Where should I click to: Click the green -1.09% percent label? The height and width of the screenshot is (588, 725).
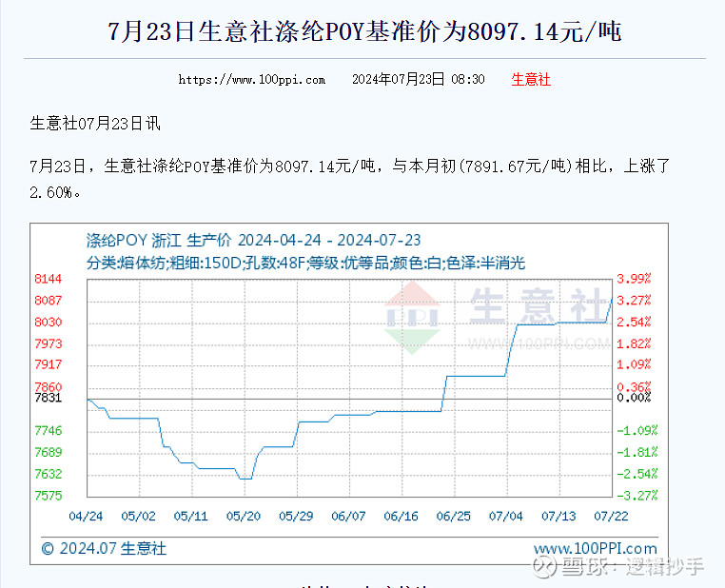click(x=637, y=431)
